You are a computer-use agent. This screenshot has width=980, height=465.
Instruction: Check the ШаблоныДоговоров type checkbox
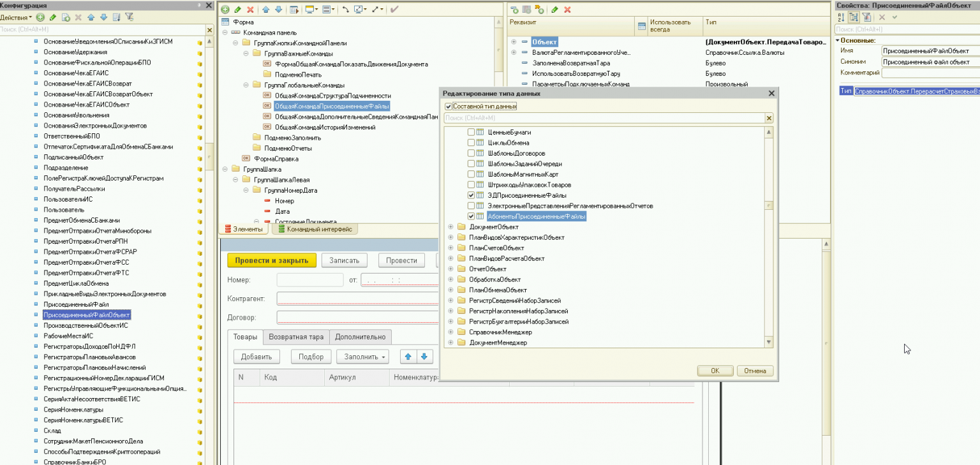(471, 153)
